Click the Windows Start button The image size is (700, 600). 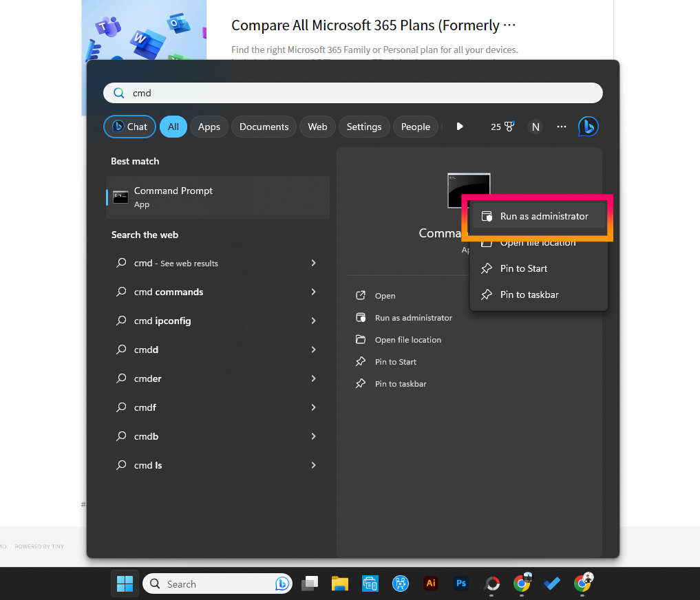[x=125, y=583]
